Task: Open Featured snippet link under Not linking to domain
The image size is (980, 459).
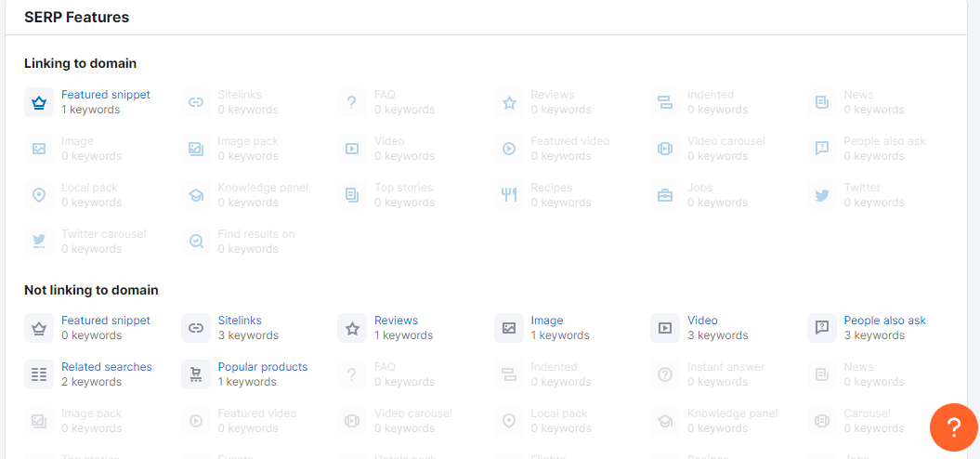Action: [x=106, y=321]
